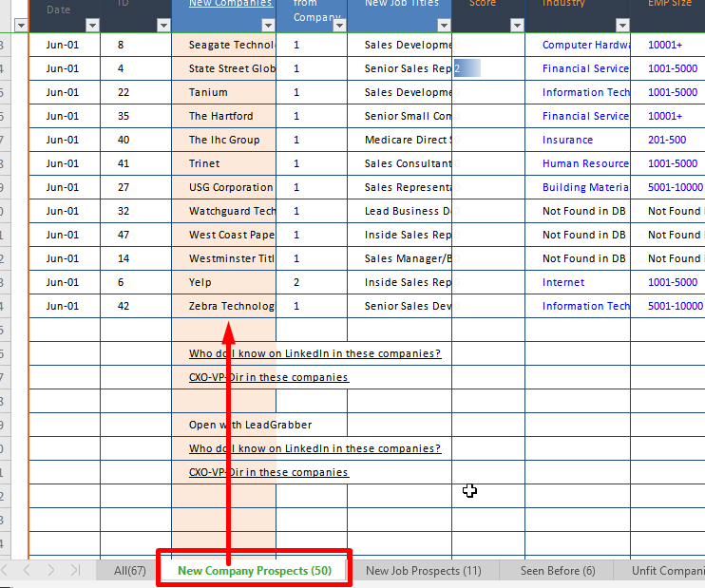Open the From Company column filter dropdown
The height and width of the screenshot is (588, 705).
pos(339,26)
